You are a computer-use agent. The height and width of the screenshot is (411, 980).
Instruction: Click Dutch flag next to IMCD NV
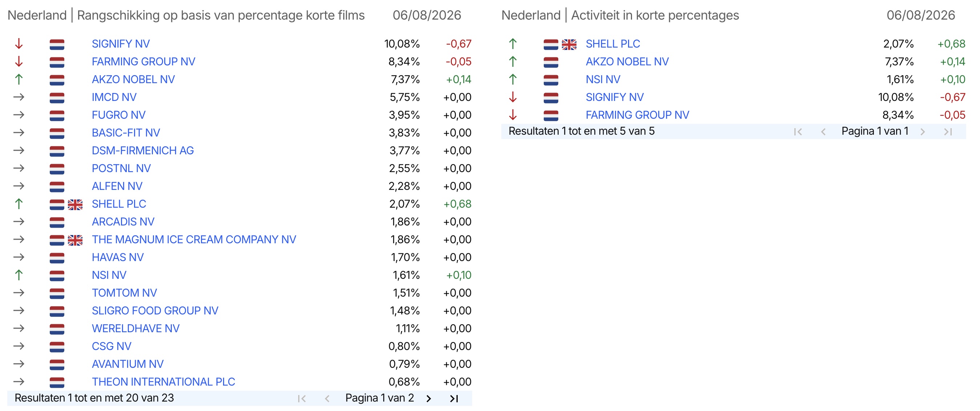click(57, 98)
